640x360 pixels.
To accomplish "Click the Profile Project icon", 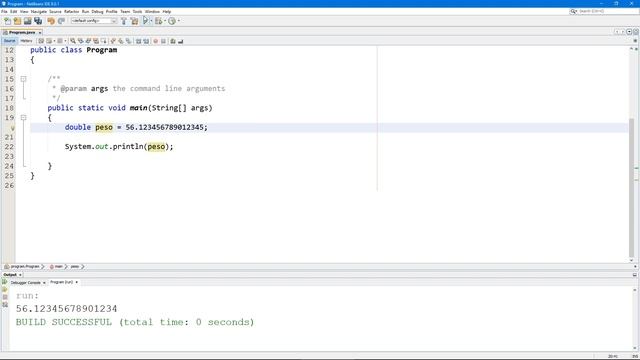I will click(172, 21).
